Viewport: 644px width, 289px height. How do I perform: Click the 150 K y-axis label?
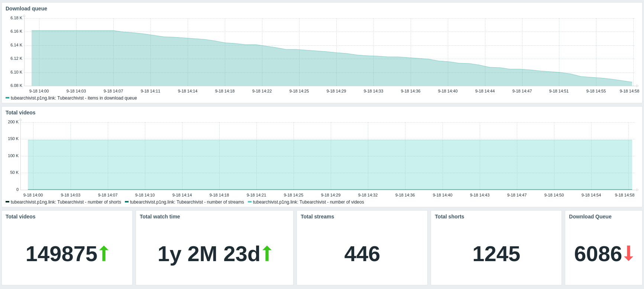(x=13, y=139)
